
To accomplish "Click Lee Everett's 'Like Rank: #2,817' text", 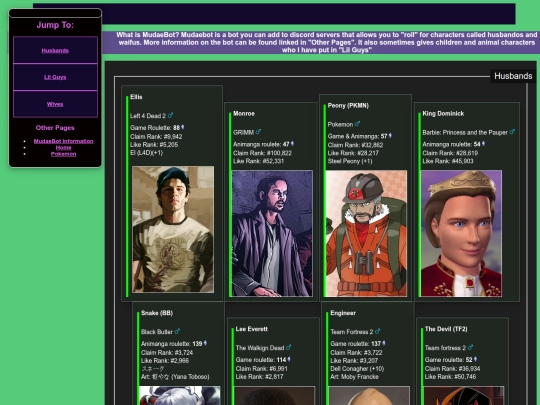I will click(259, 377).
